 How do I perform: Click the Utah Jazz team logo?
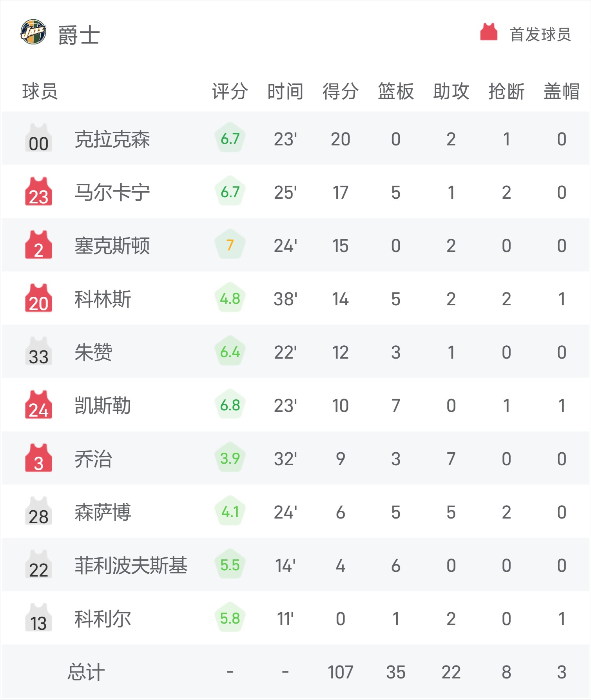point(33,32)
